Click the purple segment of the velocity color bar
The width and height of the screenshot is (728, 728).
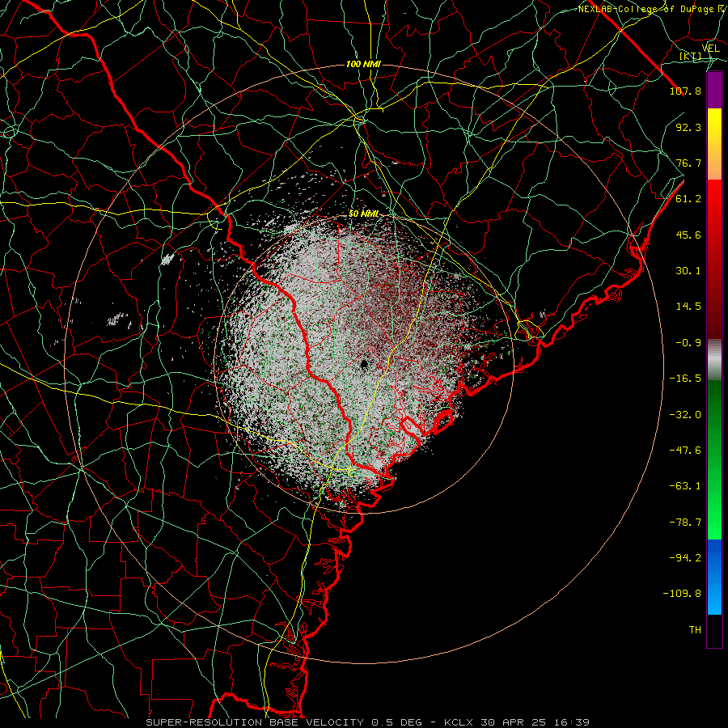click(714, 90)
